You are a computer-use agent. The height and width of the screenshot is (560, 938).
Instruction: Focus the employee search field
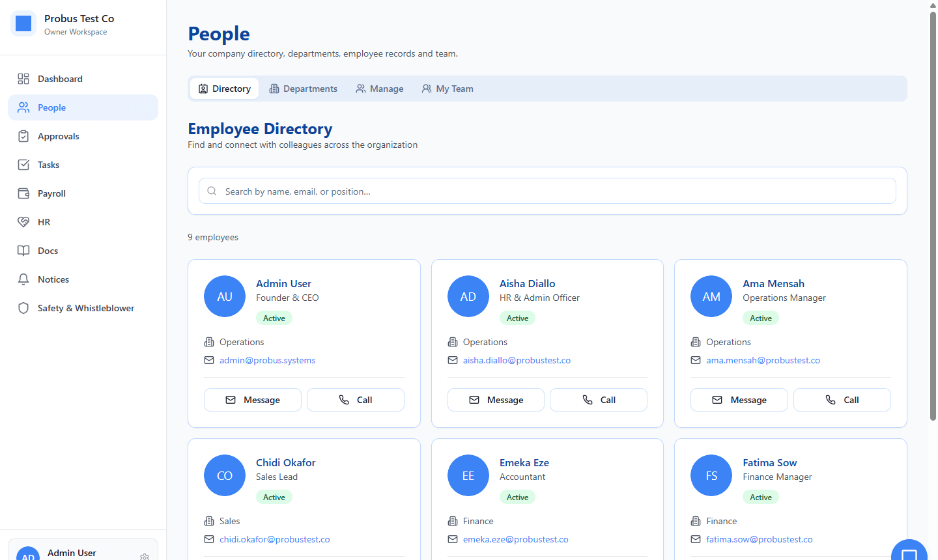click(547, 191)
